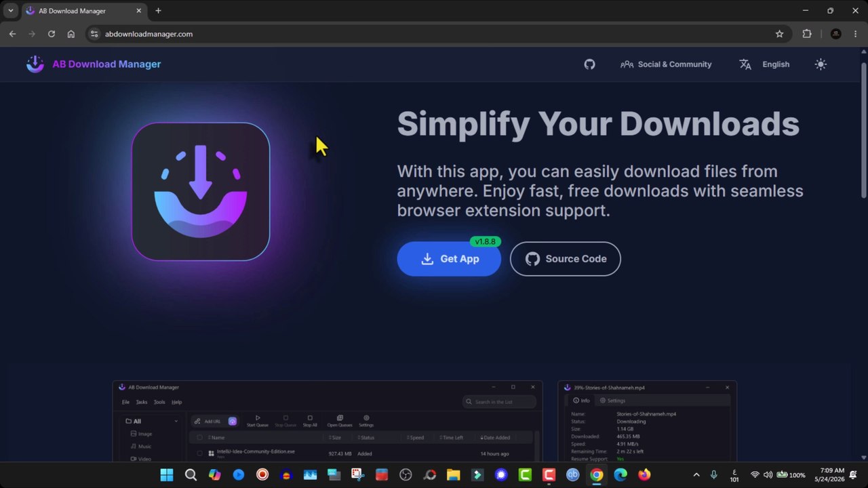Switch to Microsoft Edge in the taskbar
868x488 pixels.
[x=620, y=475]
